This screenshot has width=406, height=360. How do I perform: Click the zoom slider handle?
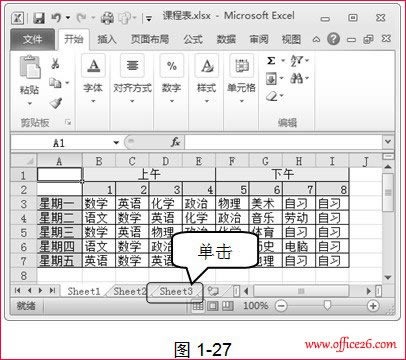coord(328,305)
